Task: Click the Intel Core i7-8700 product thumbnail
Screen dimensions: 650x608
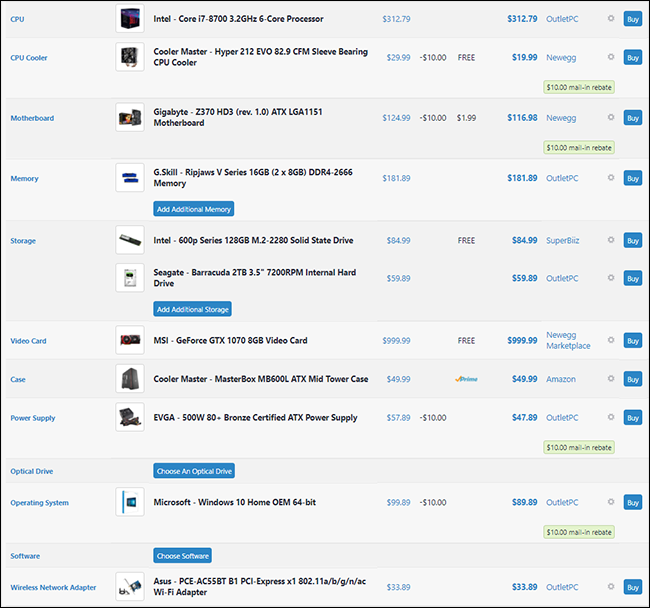Action: pyautogui.click(x=130, y=18)
